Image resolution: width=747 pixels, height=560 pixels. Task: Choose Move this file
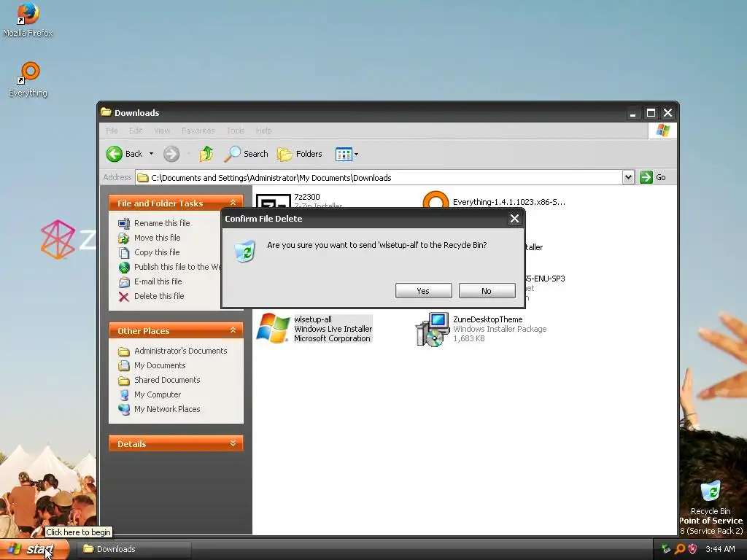click(158, 238)
